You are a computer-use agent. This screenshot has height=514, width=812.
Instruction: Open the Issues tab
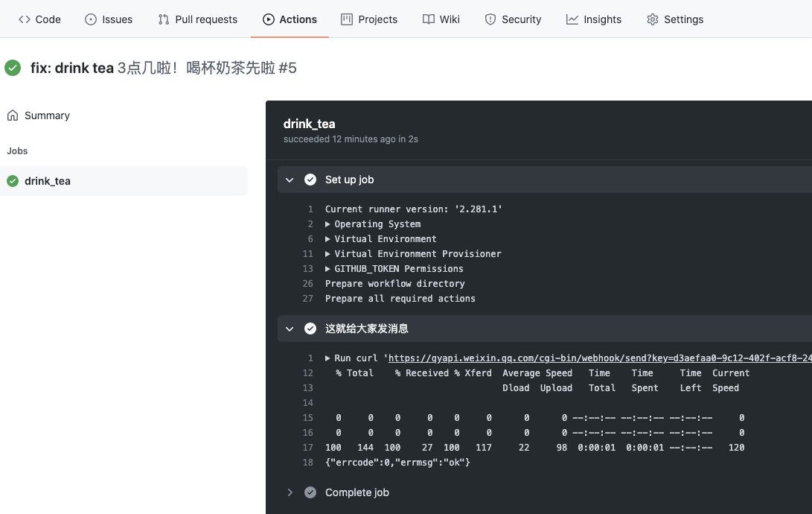point(109,19)
